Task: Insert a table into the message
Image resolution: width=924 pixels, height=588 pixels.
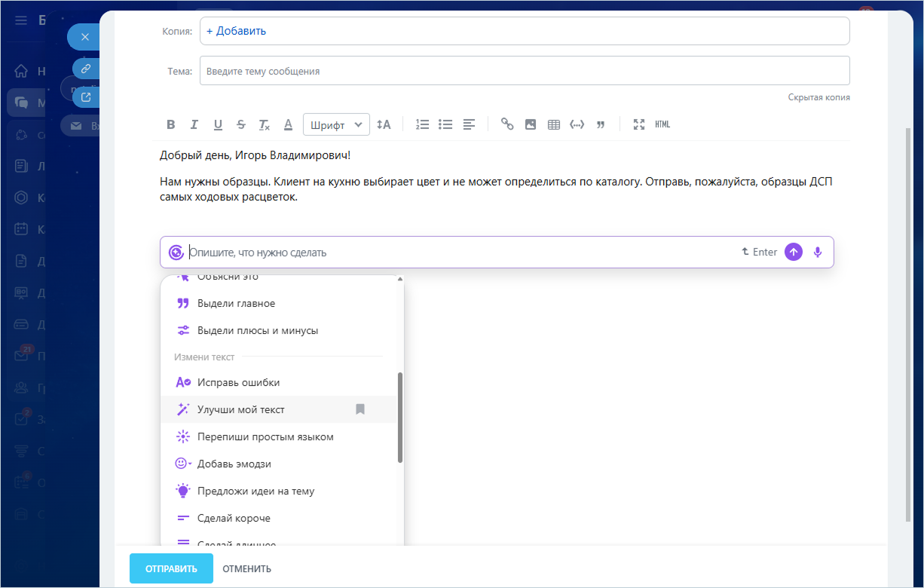Action: (554, 124)
